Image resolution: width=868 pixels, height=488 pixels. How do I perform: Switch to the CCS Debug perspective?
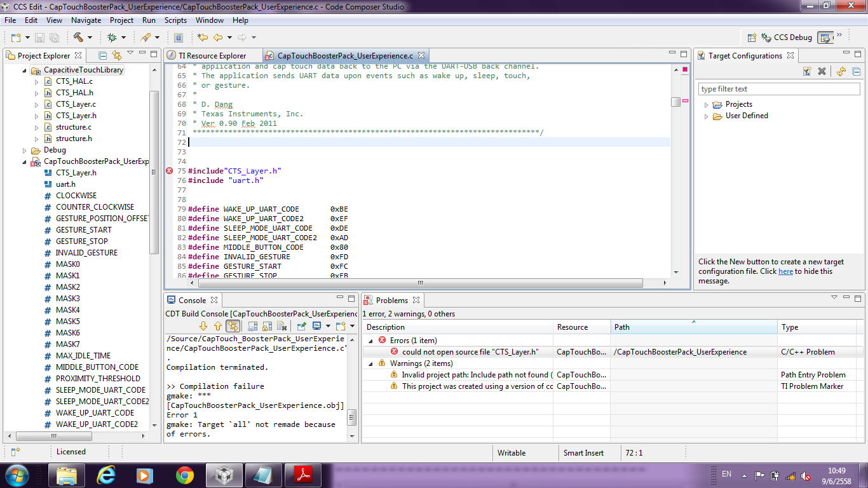pos(787,37)
